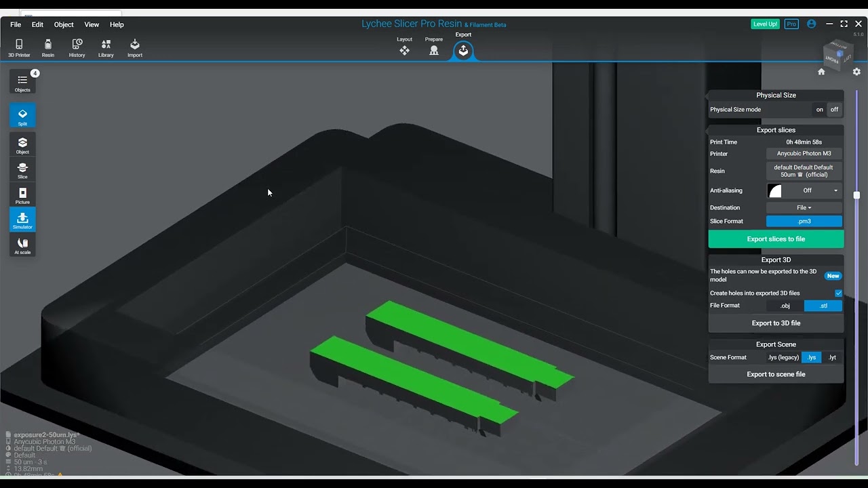The image size is (868, 488).
Task: Open viewport settings gear
Action: coord(856,72)
